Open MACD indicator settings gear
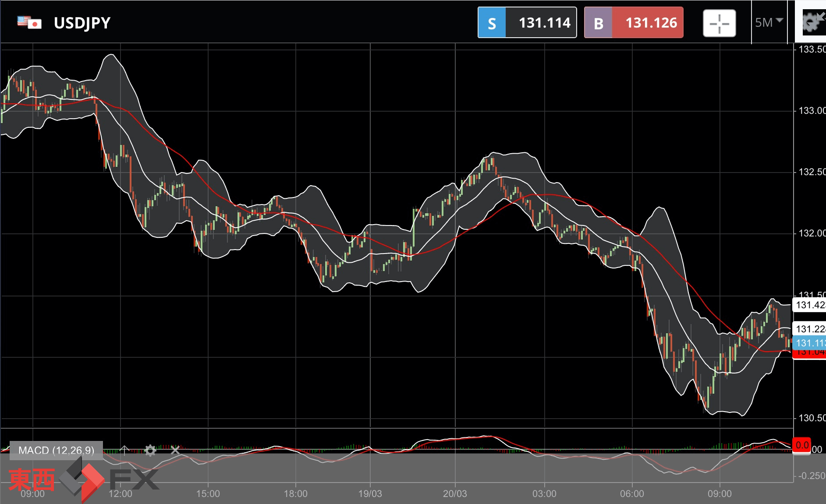 (150, 450)
